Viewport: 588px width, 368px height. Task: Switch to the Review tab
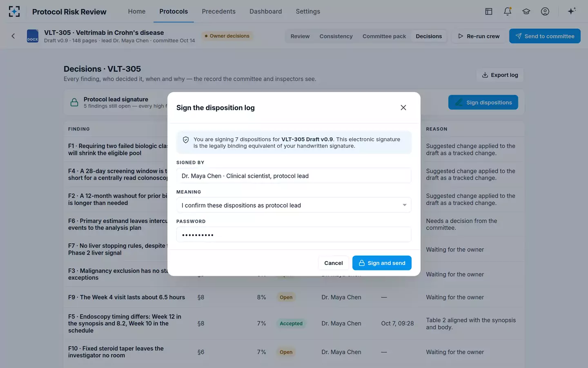tap(300, 36)
